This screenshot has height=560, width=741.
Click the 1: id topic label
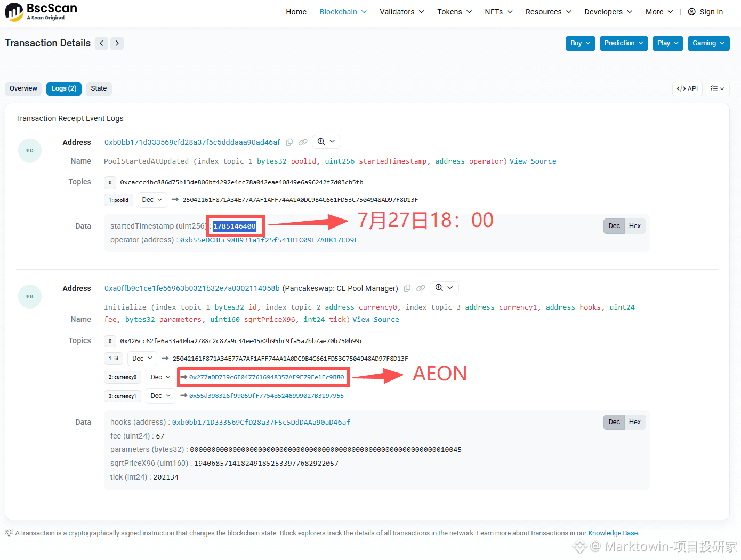click(114, 359)
